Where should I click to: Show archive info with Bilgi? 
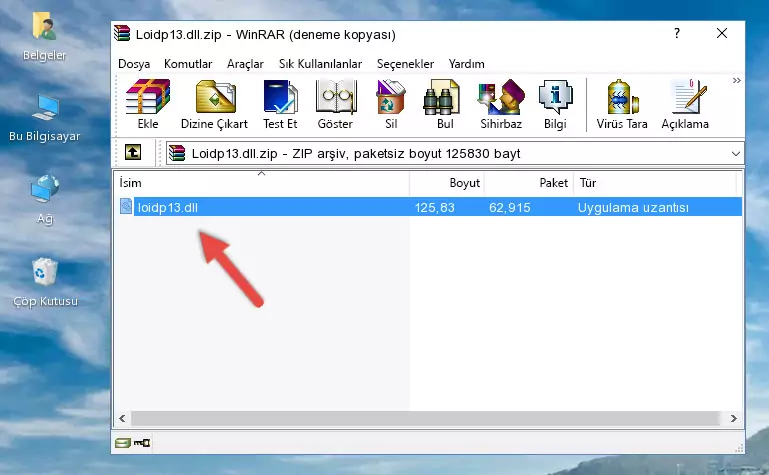[555, 104]
